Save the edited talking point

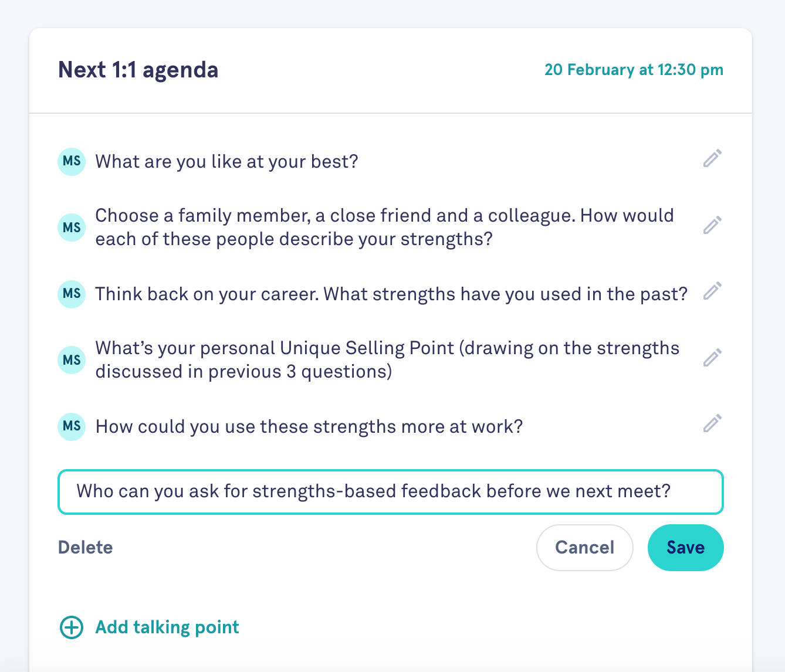tap(685, 548)
